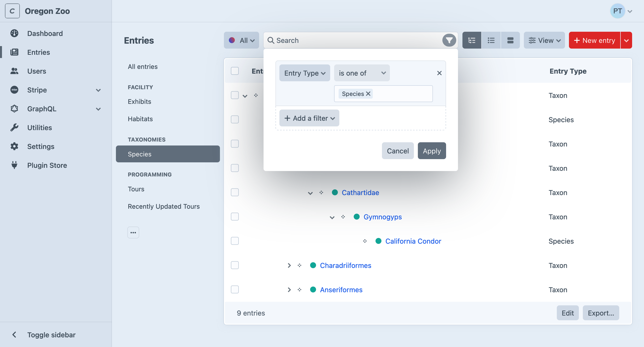Open the 'is one of' operator dropdown
This screenshot has width=644, height=347.
coord(361,73)
